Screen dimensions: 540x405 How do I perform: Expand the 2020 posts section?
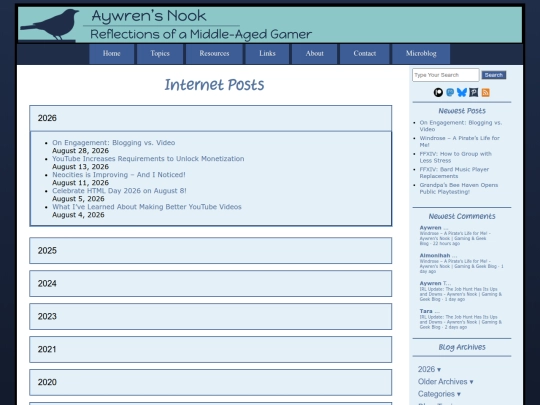pos(210,382)
